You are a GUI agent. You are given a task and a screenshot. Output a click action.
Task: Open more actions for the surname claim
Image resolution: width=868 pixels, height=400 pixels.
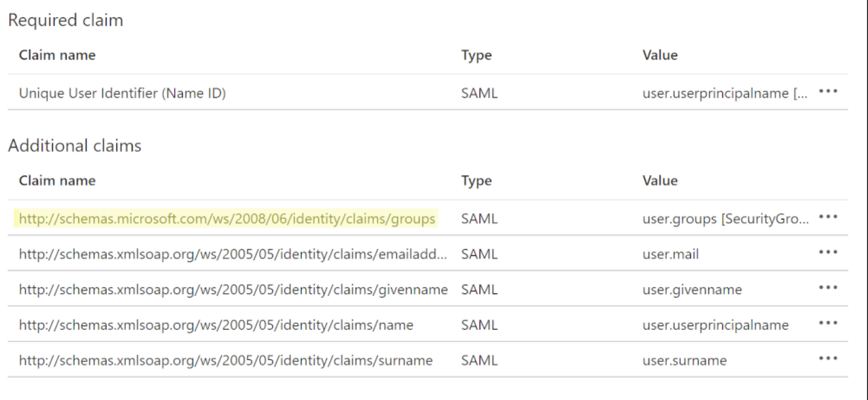point(828,358)
